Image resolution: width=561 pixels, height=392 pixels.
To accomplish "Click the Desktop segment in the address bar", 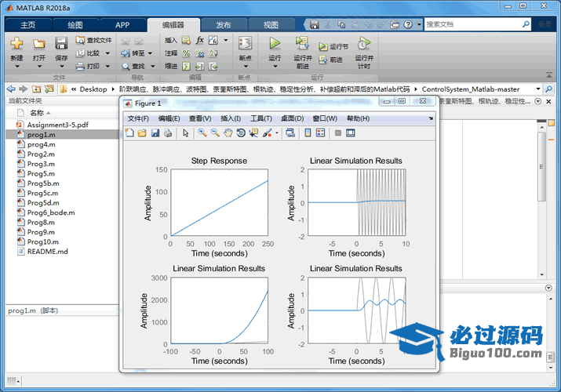I will click(x=93, y=89).
